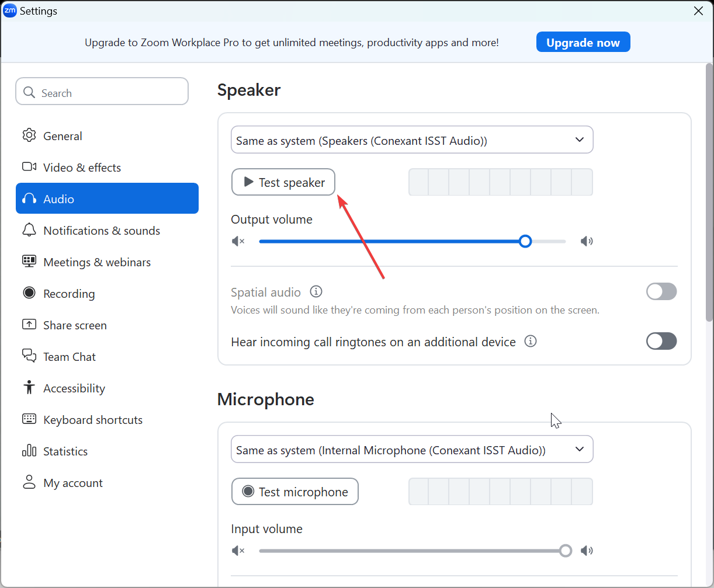Open Video & effects settings
Screen dimensions: 714x588
82,168
